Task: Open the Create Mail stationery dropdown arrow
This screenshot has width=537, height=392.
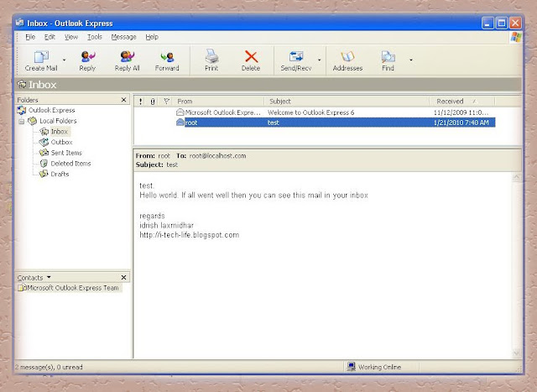Action: point(64,60)
